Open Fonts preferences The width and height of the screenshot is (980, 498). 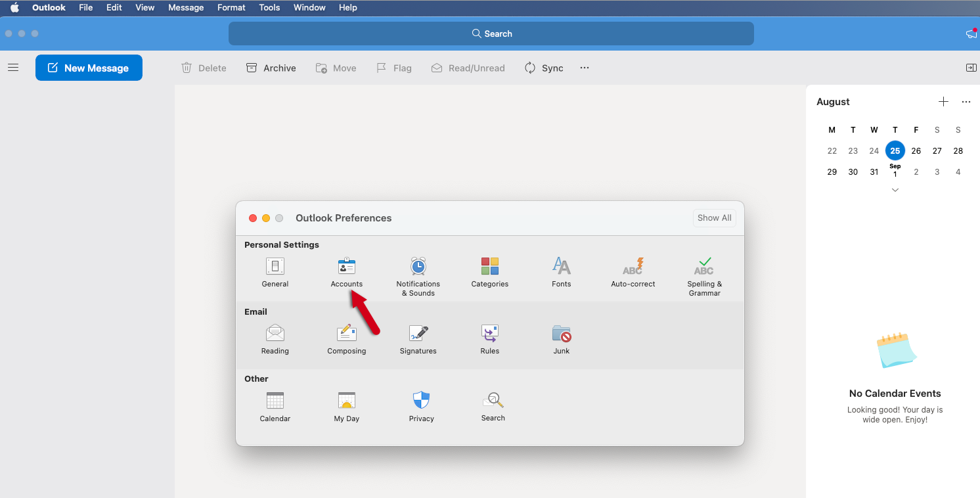tap(562, 273)
